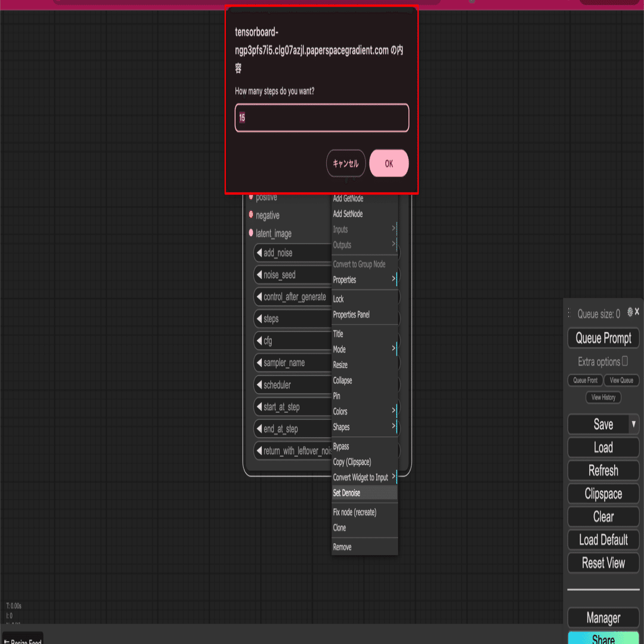Click the negative input socket dot

[x=251, y=215]
